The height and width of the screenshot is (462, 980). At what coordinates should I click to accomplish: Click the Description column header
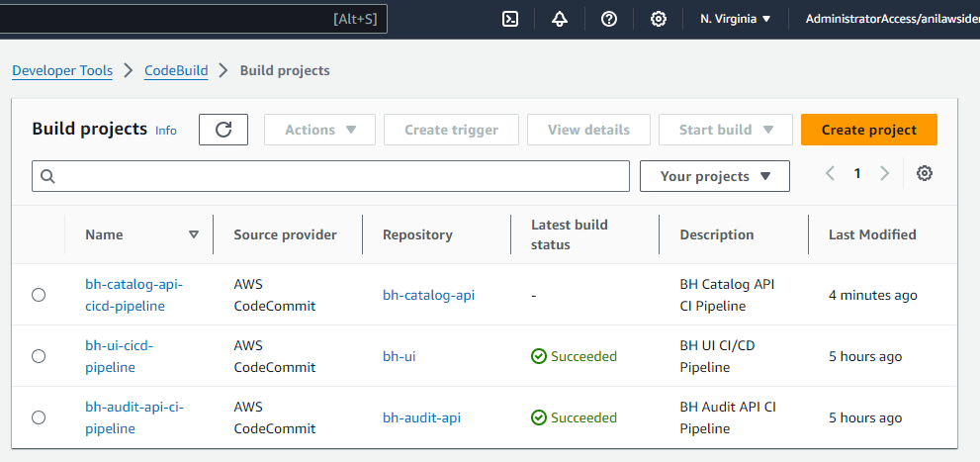(717, 234)
